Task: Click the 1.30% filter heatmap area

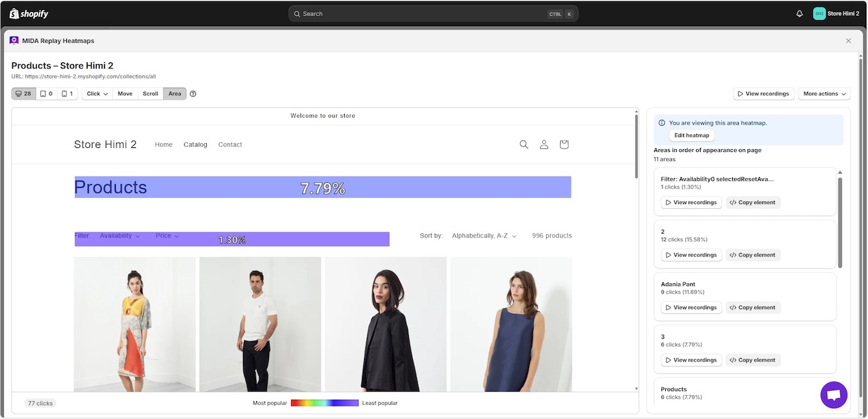Action: (x=232, y=239)
